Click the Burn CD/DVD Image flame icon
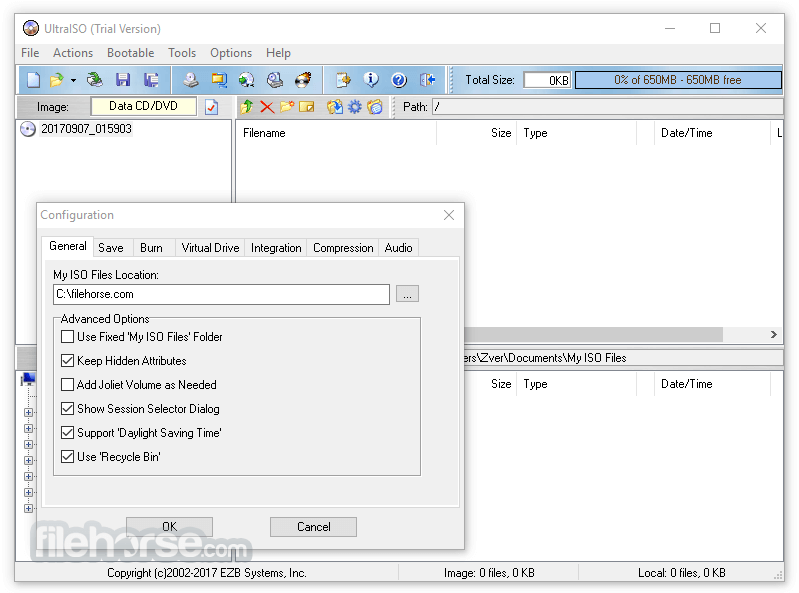This screenshot has height=593, width=799. pos(303,80)
